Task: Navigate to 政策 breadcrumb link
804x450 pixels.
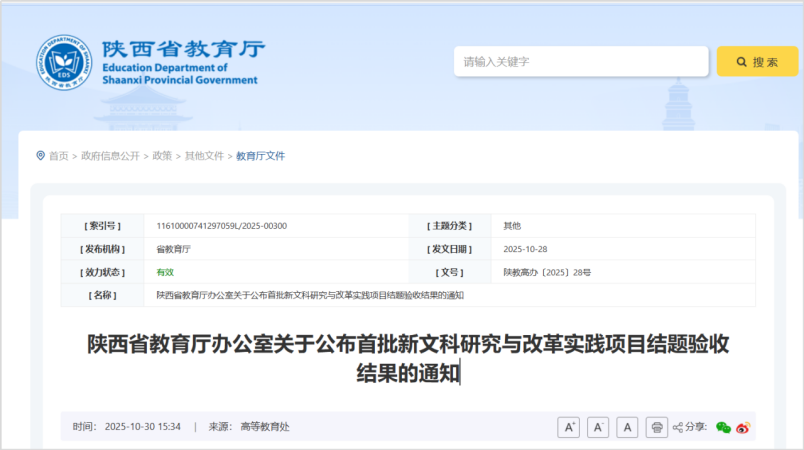Action: click(x=162, y=156)
